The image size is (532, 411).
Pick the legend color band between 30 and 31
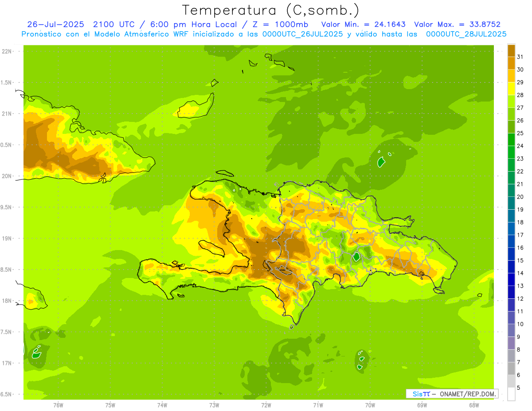coord(511,63)
